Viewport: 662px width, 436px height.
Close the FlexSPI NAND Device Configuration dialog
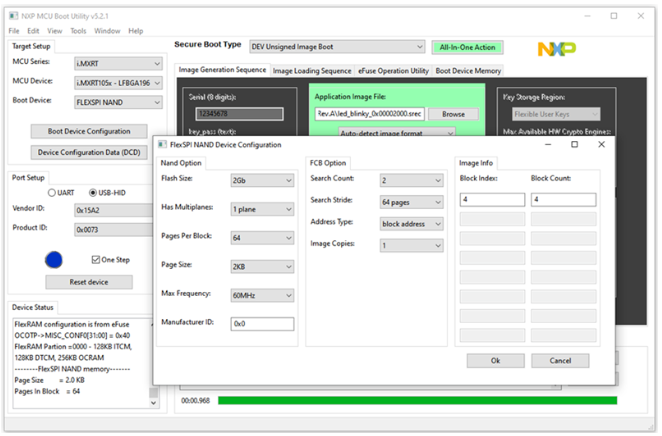pyautogui.click(x=601, y=144)
